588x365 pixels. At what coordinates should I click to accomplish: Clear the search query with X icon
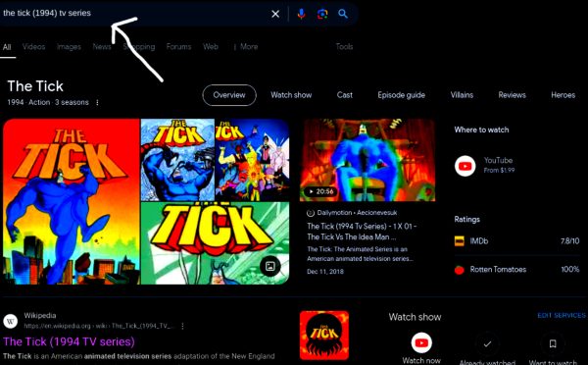click(x=275, y=14)
